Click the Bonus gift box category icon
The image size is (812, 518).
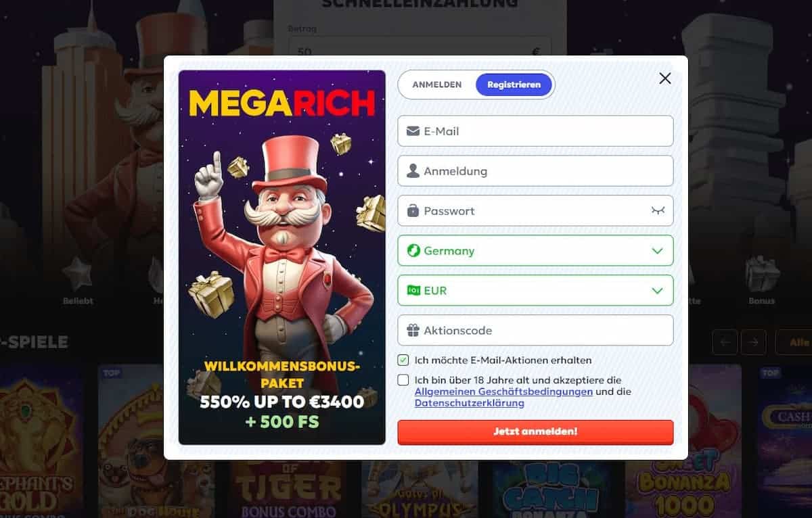(762, 275)
